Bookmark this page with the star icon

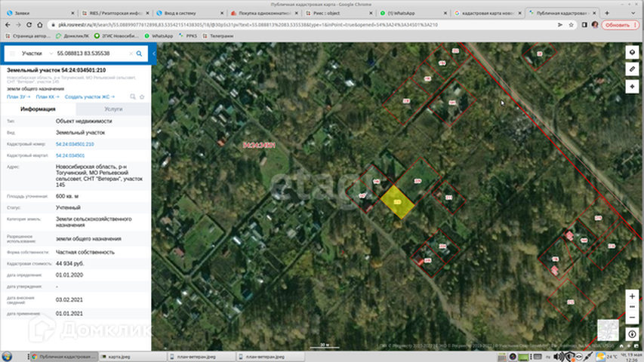click(x=571, y=25)
